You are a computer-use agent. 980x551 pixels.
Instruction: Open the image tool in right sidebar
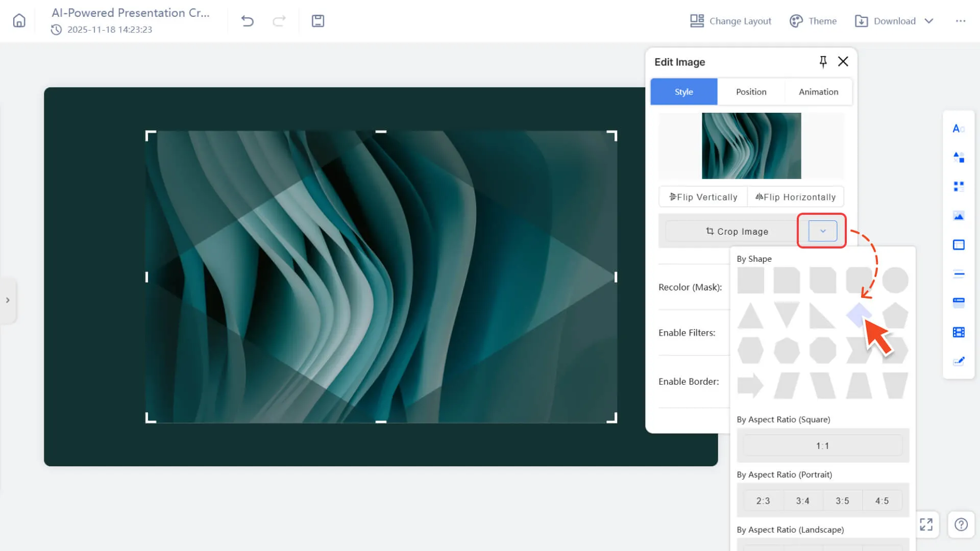tap(959, 216)
